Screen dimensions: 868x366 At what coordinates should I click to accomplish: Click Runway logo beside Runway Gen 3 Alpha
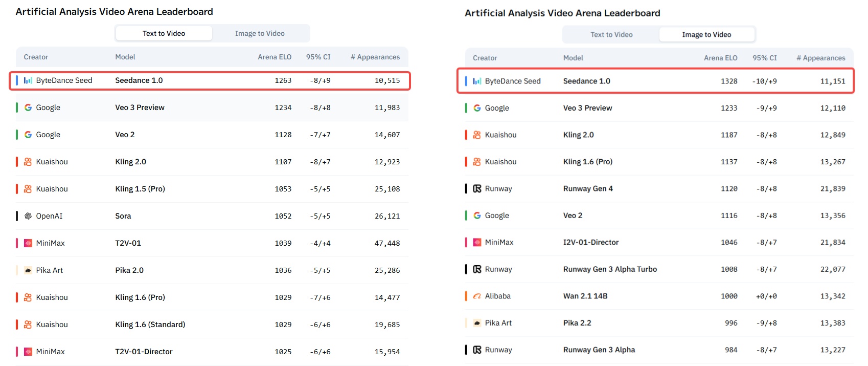point(477,350)
